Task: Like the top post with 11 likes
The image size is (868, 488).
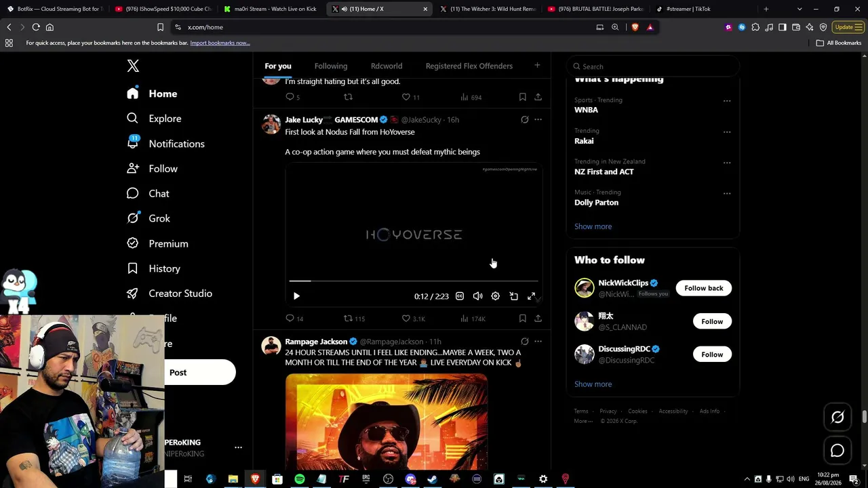Action: [x=410, y=97]
